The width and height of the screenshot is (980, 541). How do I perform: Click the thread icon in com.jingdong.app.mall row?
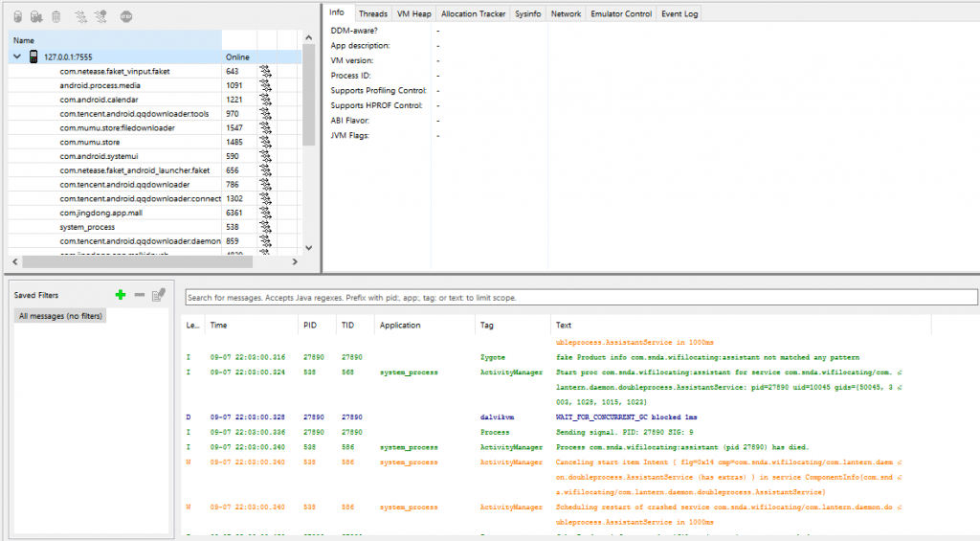coord(266,213)
